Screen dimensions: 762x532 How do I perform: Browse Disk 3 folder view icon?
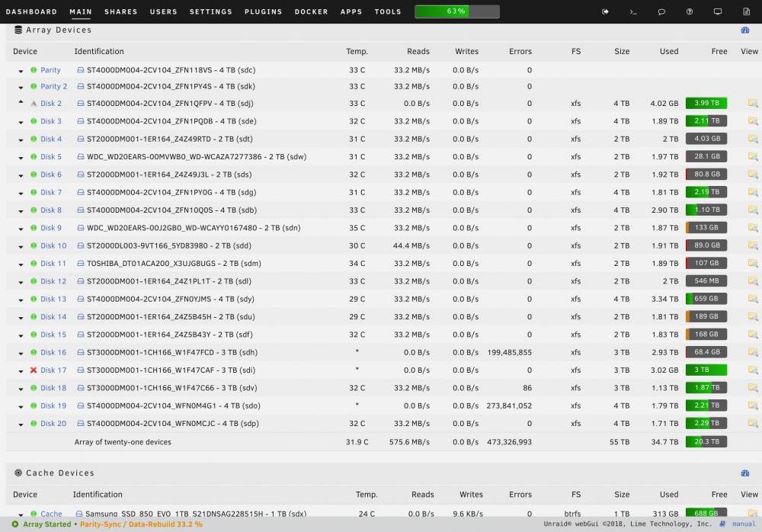(x=753, y=120)
